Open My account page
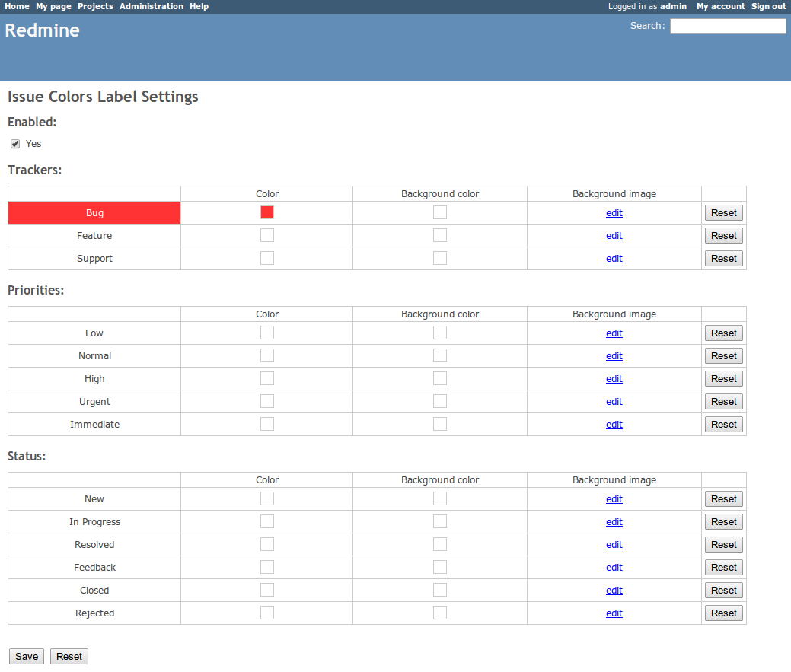 click(x=720, y=6)
